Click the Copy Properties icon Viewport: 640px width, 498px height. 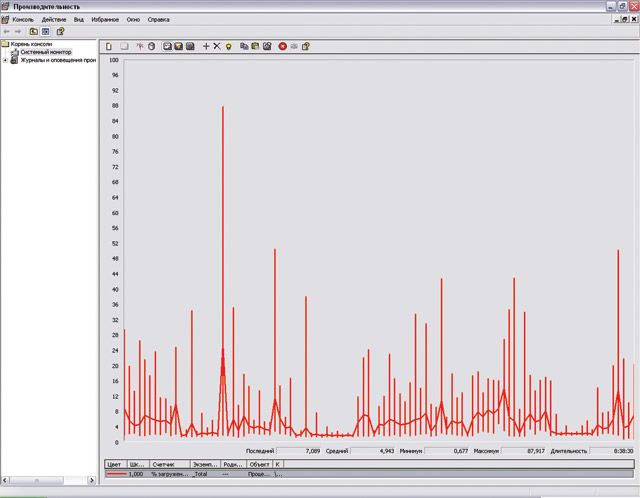pyautogui.click(x=244, y=47)
